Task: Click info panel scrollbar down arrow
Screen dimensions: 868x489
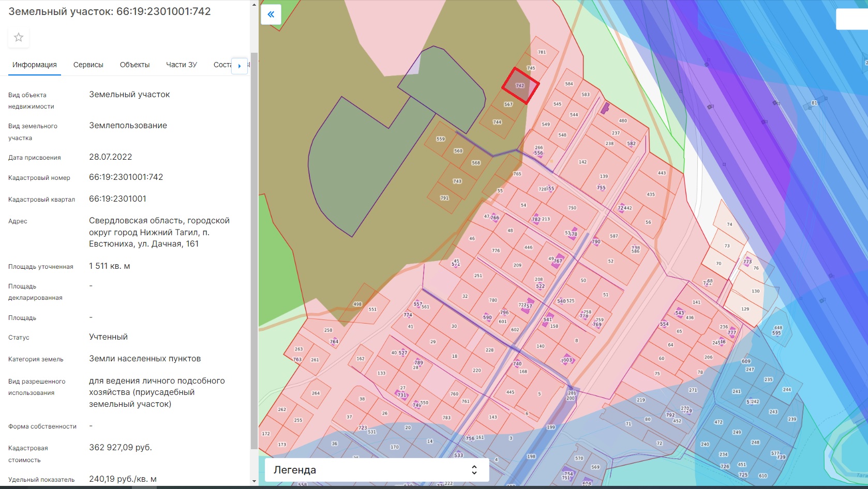Action: pyautogui.click(x=253, y=481)
